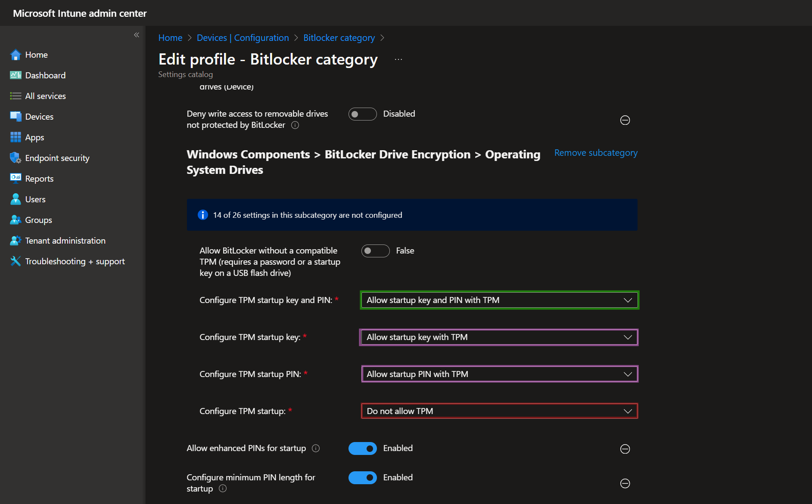Toggle Allow BitLocker without compatible TPM
This screenshot has width=812, height=504.
pos(376,251)
